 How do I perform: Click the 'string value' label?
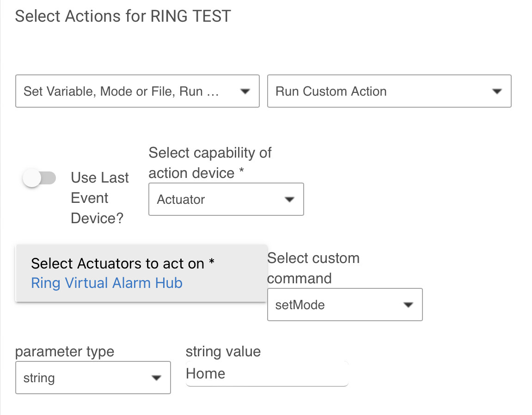click(x=223, y=351)
